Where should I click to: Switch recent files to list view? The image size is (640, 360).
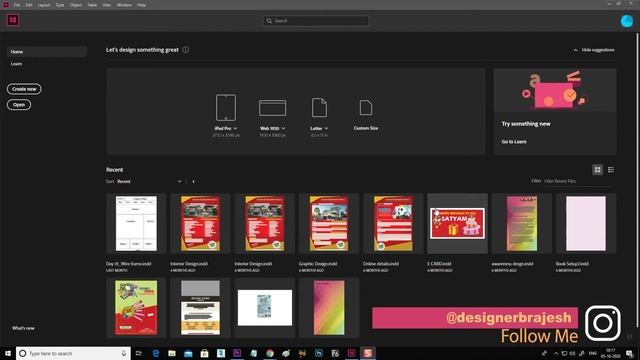click(611, 170)
